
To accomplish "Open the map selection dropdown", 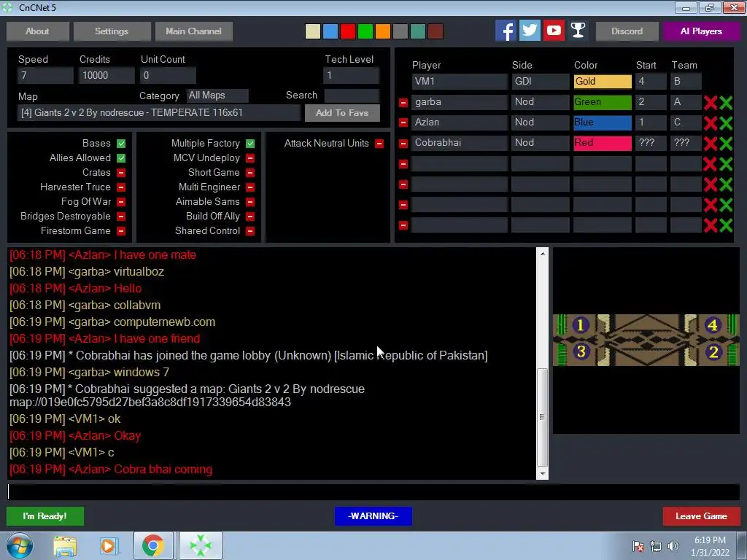I will [158, 113].
